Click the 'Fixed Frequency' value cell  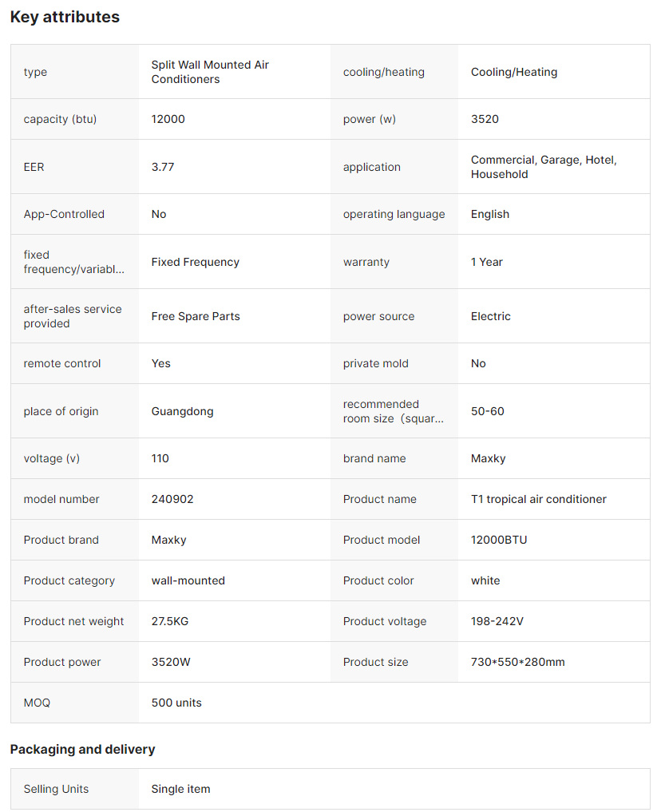pos(195,262)
